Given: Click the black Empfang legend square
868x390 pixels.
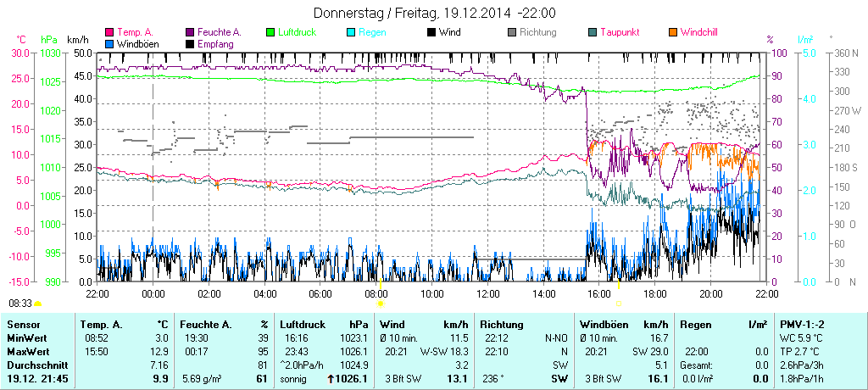Looking at the screenshot, I should point(189,43).
